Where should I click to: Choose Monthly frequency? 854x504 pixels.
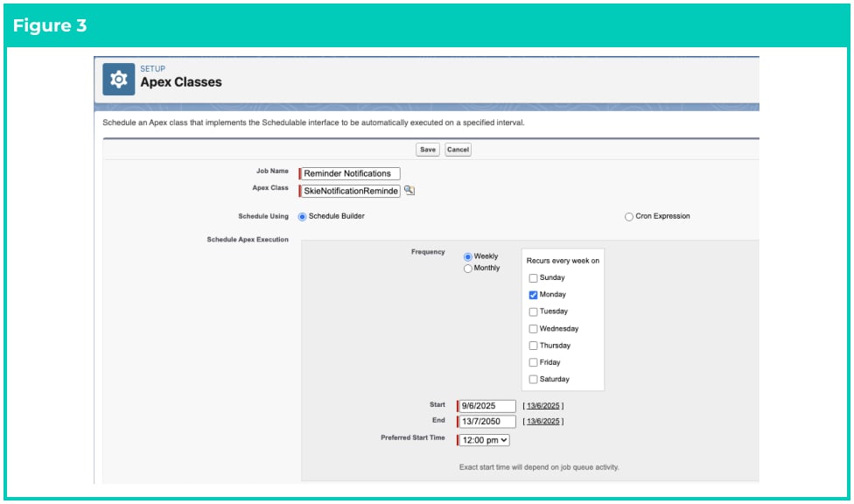468,269
